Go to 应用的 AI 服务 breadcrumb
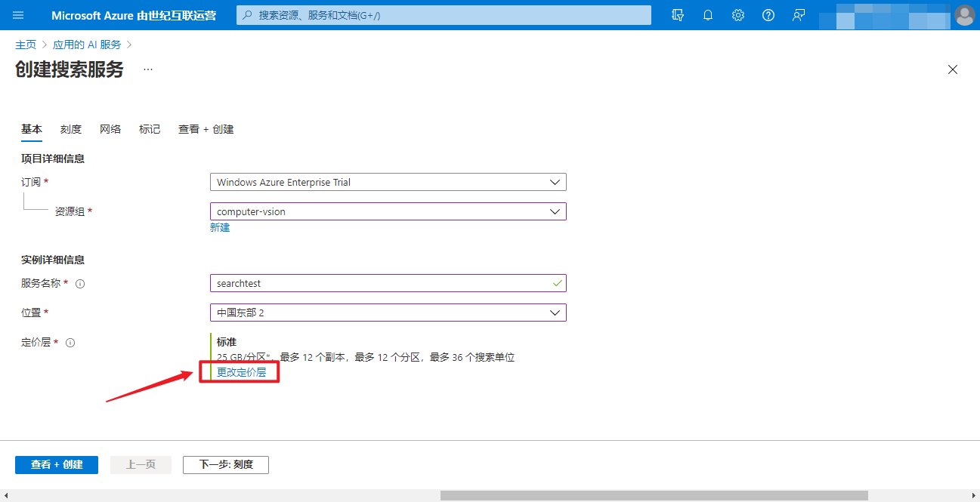980x502 pixels. click(x=87, y=45)
